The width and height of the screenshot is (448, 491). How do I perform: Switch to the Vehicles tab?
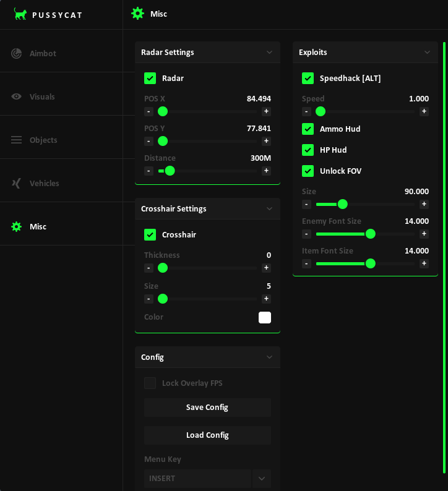pos(44,184)
